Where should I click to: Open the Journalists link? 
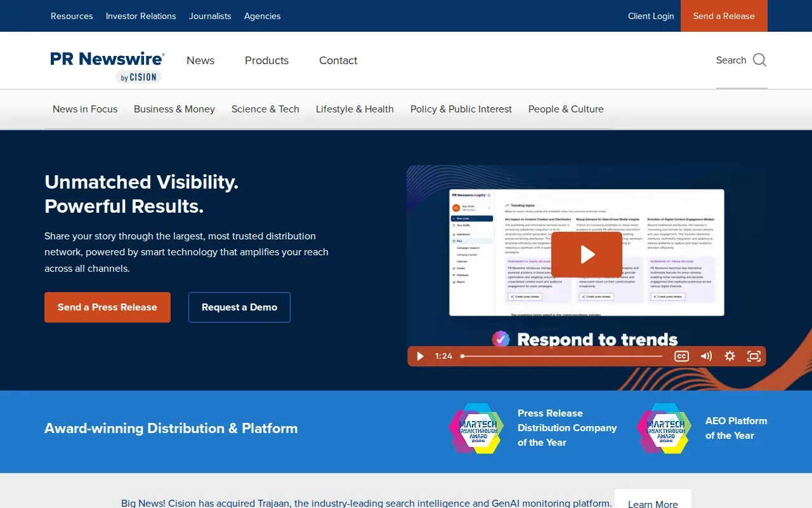click(210, 16)
